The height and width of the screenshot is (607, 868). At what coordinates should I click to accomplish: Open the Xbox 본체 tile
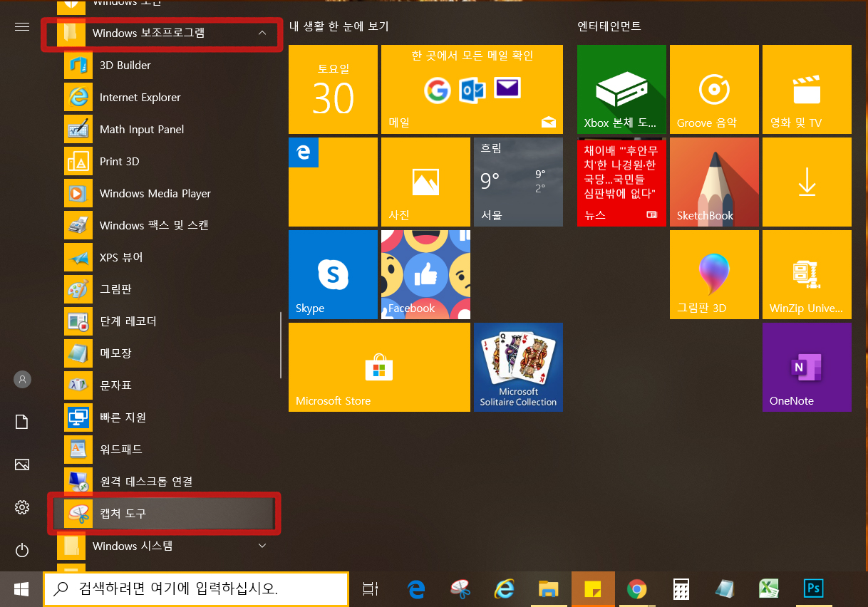coord(621,89)
